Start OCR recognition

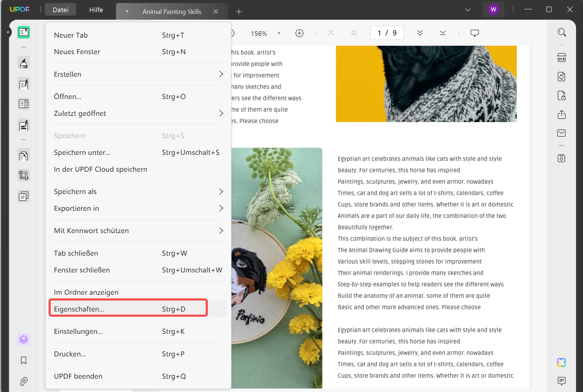[562, 57]
